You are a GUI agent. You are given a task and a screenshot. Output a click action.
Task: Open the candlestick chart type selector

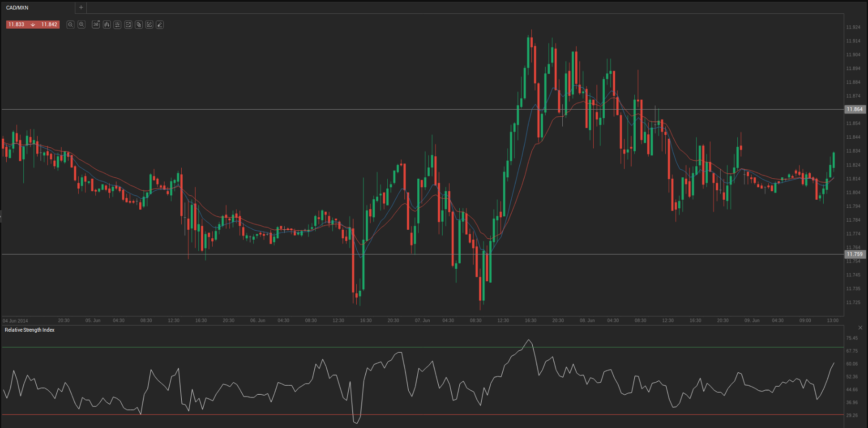tap(107, 24)
